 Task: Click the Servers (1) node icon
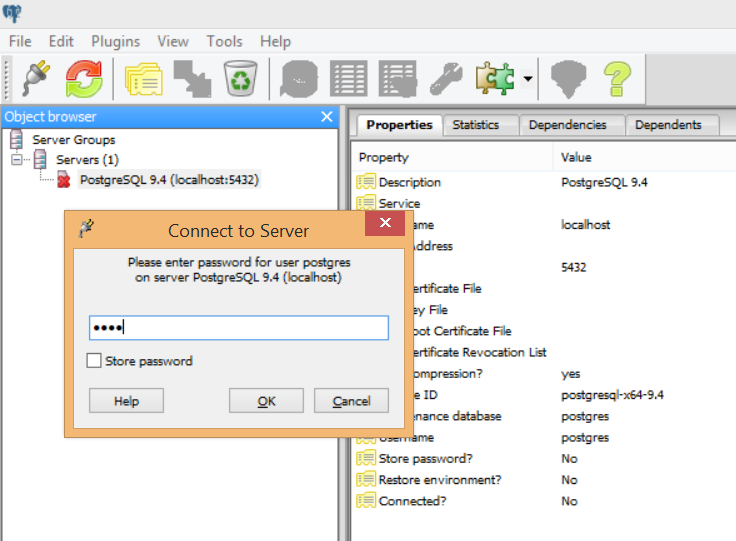40,160
